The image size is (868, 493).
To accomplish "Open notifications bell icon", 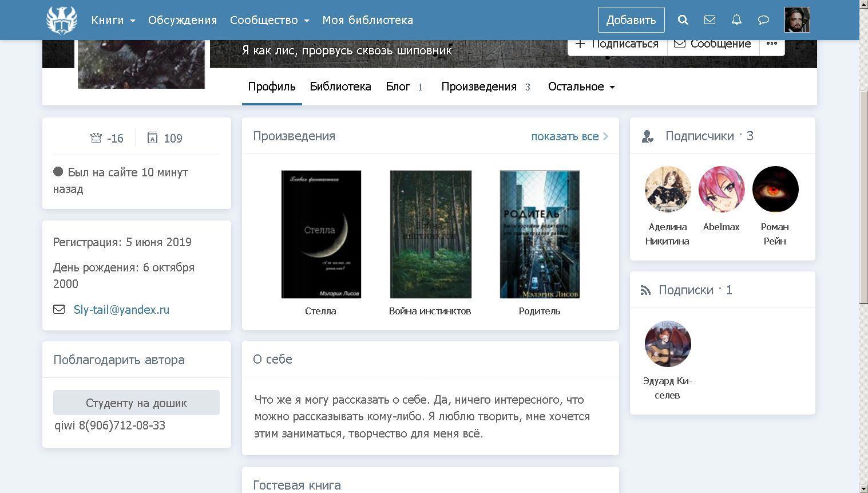I will coord(736,20).
